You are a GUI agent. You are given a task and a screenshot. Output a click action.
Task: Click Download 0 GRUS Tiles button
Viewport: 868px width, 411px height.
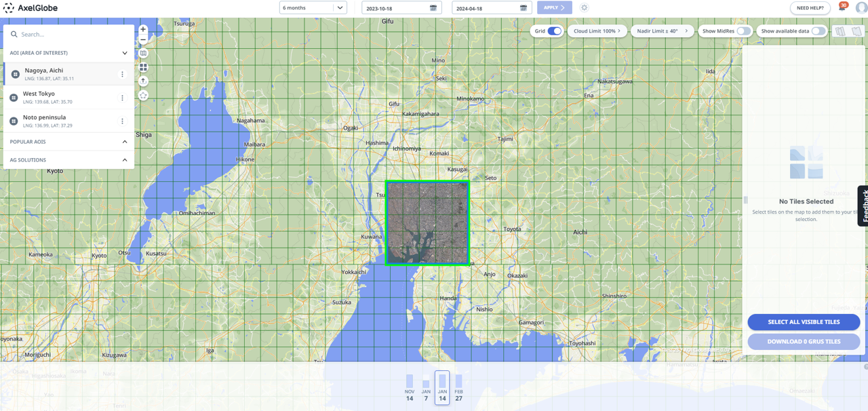pos(804,342)
